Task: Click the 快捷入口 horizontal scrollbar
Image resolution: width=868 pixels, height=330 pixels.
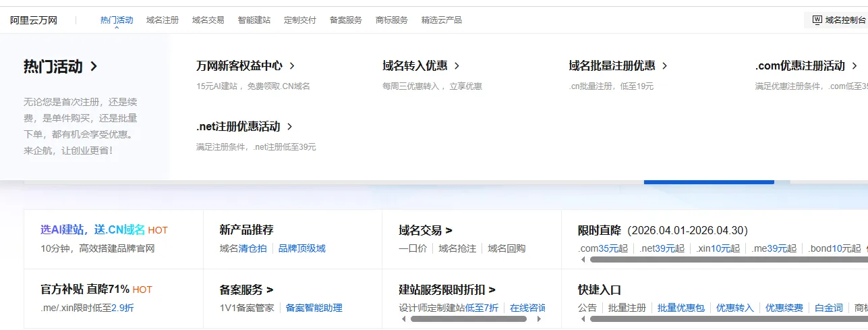Action: 728,319
